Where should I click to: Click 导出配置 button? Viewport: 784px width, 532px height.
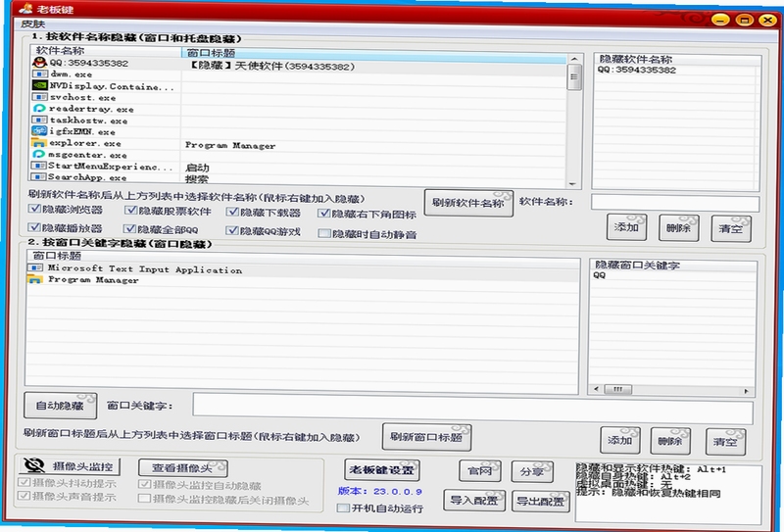point(541,501)
